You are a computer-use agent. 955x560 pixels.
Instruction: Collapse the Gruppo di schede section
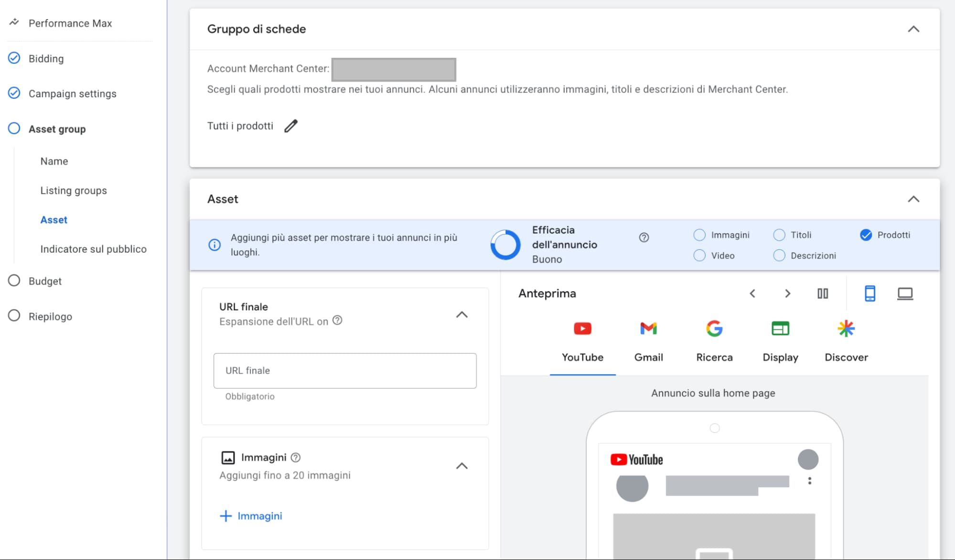click(913, 29)
